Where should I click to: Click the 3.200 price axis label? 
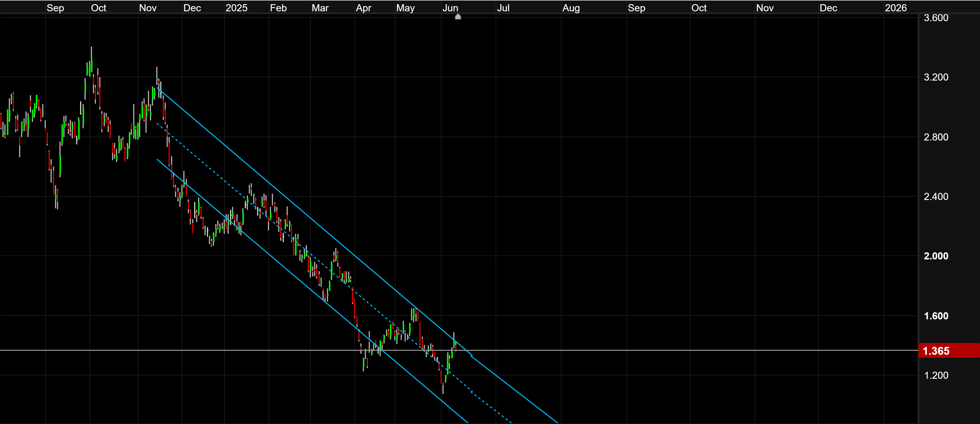pyautogui.click(x=936, y=77)
